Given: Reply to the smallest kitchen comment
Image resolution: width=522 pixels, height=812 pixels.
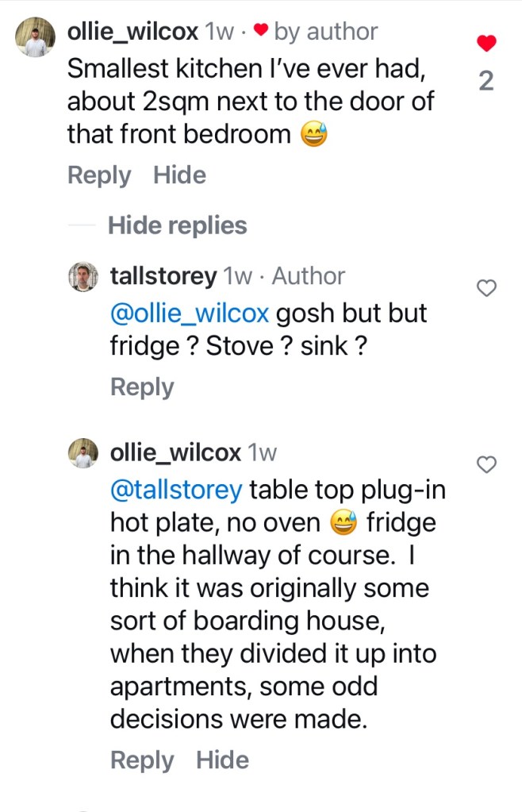Looking at the screenshot, I should point(99,175).
